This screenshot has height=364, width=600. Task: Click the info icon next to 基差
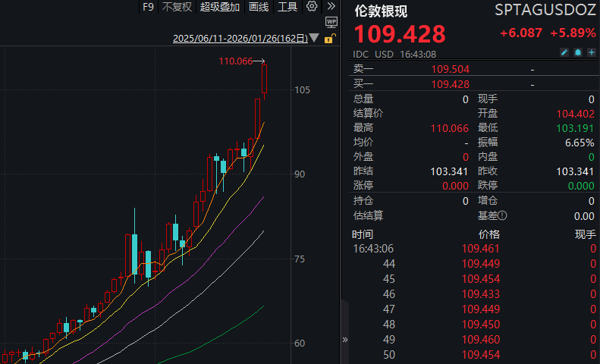tap(502, 215)
